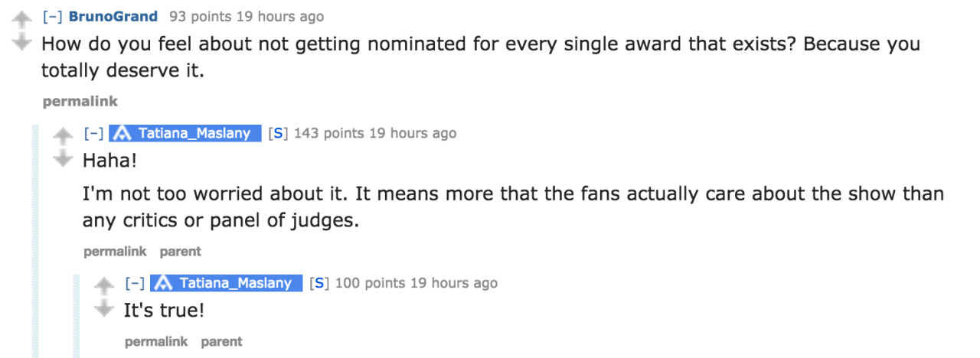This screenshot has width=980, height=358.
Task: Open permalink for "It's true!" comment
Action: coord(156,342)
